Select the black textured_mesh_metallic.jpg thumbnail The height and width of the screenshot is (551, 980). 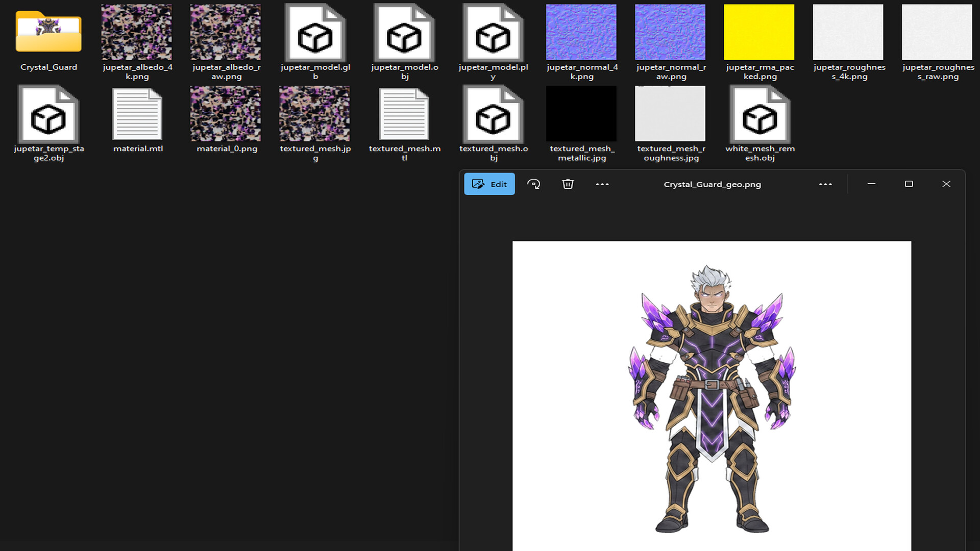pyautogui.click(x=581, y=113)
